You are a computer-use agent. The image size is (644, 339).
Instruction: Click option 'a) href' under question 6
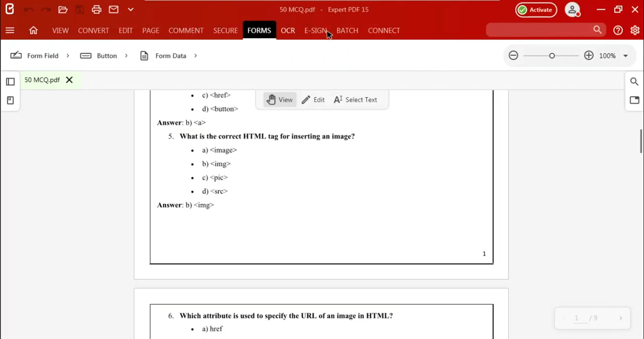click(212, 329)
